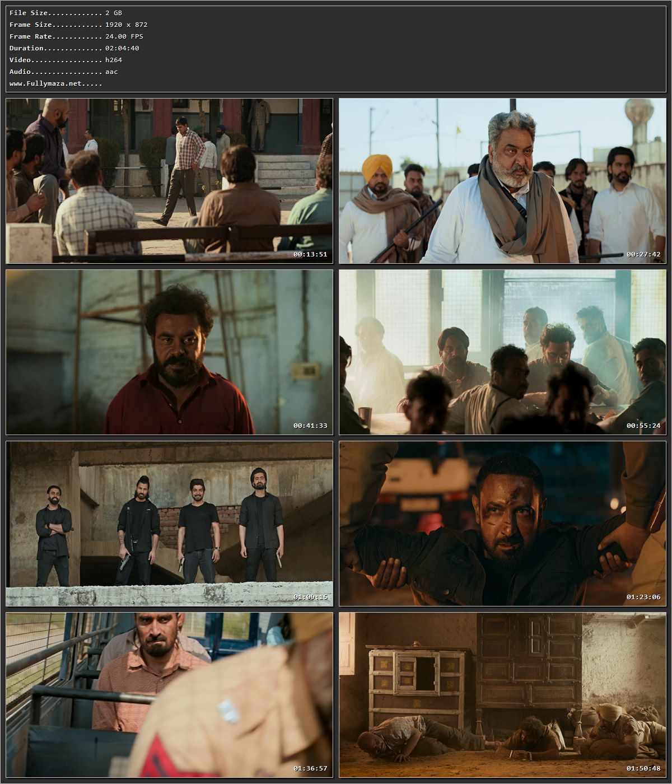Select the 'Video' h264 line
This screenshot has width=672, height=784.
click(66, 60)
